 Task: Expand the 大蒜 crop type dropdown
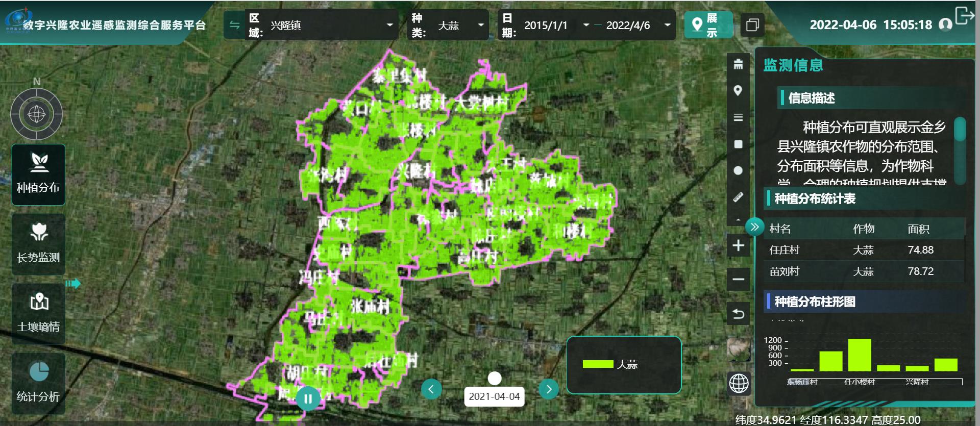pyautogui.click(x=460, y=25)
